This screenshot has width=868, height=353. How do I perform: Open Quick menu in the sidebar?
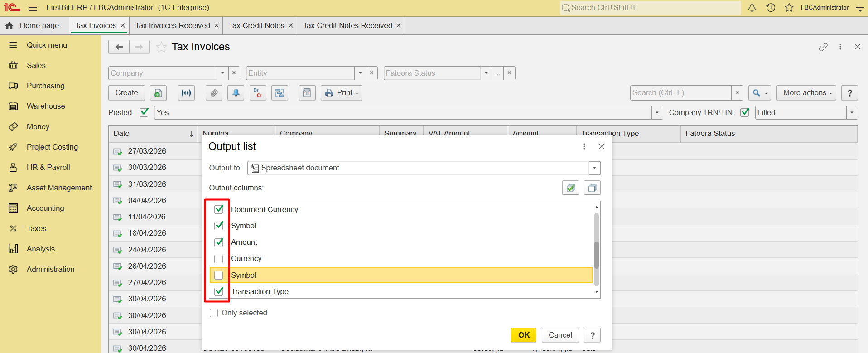coord(47,45)
